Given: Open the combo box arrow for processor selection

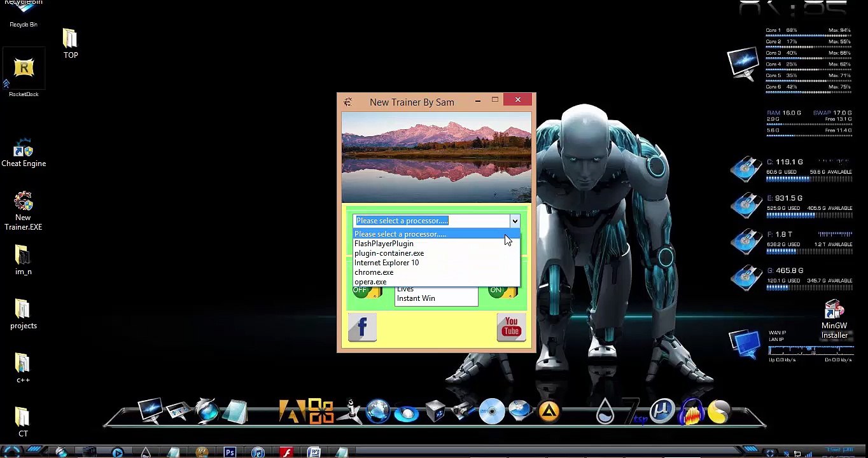Looking at the screenshot, I should (x=514, y=221).
